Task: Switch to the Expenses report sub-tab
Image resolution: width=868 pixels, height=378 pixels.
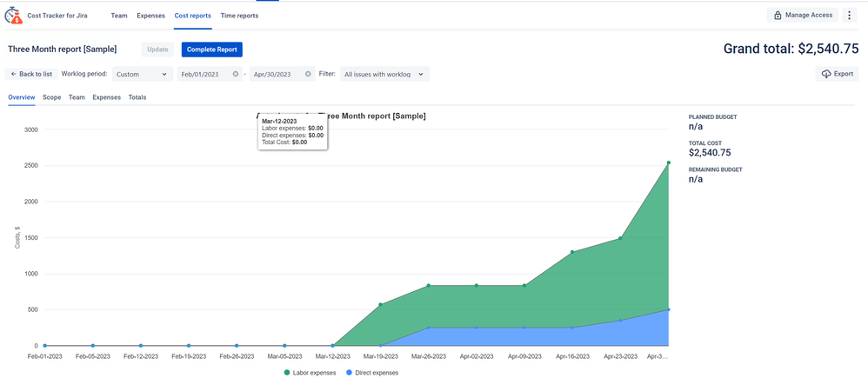Action: [x=106, y=96]
